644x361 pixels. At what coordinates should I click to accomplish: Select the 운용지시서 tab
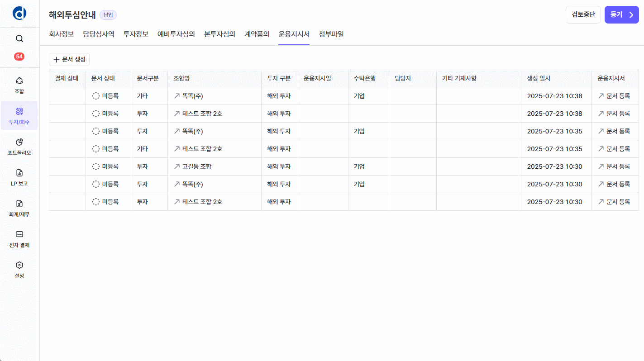[294, 34]
